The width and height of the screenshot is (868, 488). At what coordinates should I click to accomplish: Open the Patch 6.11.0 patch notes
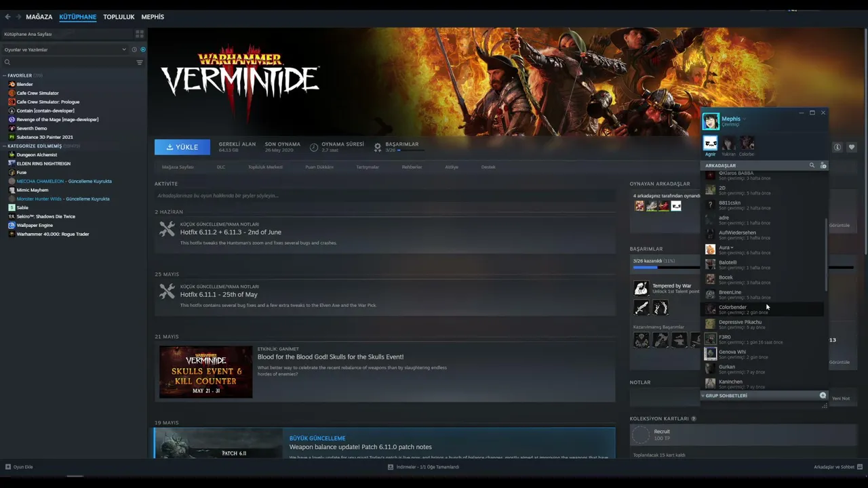[361, 447]
